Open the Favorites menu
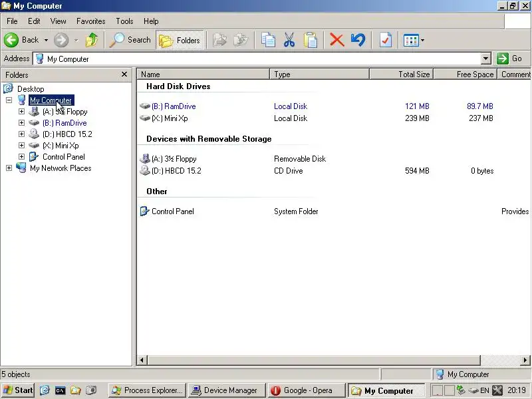 90,21
